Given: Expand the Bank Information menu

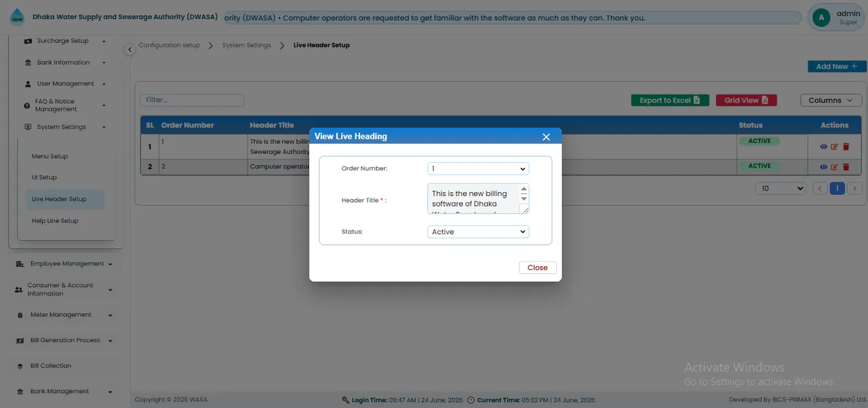Looking at the screenshot, I should pos(65,62).
